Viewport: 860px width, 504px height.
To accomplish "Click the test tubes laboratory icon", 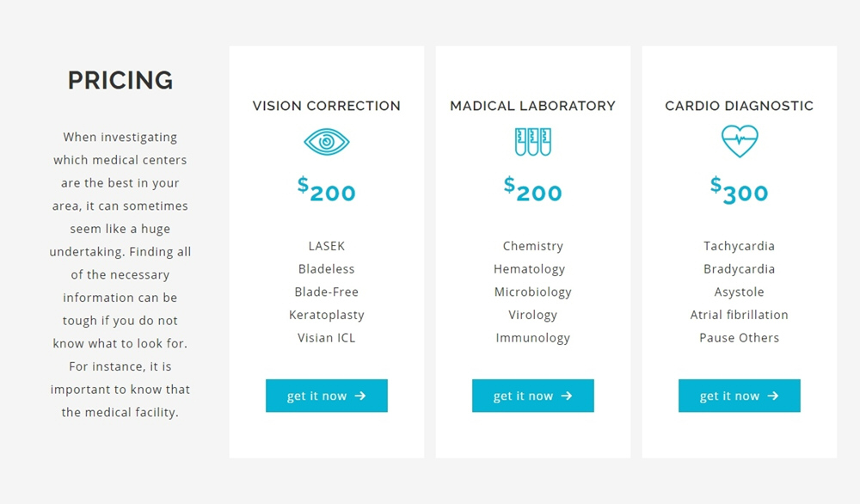I will pos(532,142).
